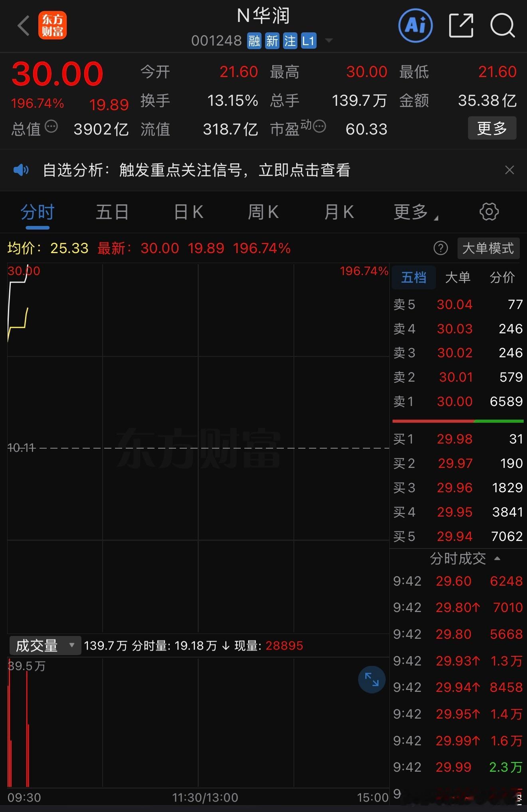Tap the 卖5 row at 30.04
Image resolution: width=527 pixels, height=812 pixels.
[458, 305]
